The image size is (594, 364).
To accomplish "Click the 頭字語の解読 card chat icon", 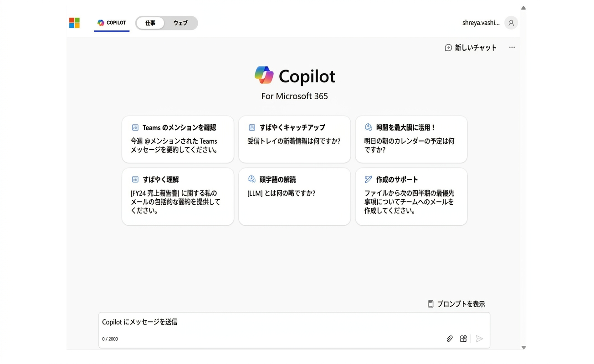I will tap(252, 179).
